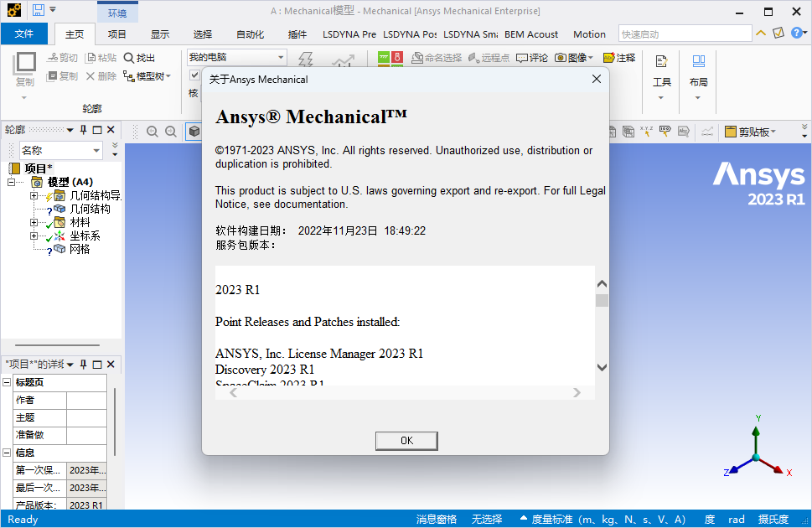Click the About text scroll-up arrow
812x528 pixels.
point(602,284)
